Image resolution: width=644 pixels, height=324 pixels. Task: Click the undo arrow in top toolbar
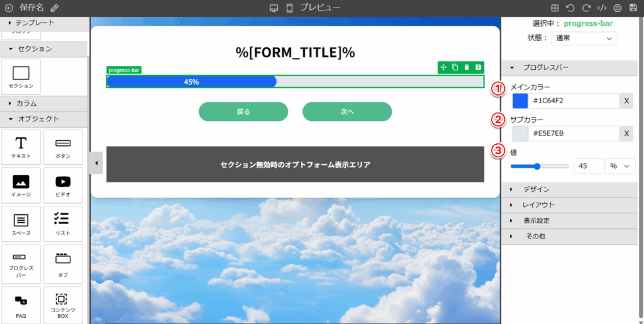[x=570, y=8]
